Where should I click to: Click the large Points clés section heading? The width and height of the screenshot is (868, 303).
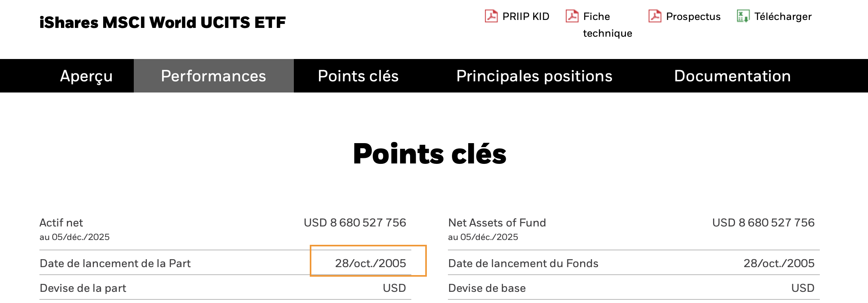[x=430, y=154]
